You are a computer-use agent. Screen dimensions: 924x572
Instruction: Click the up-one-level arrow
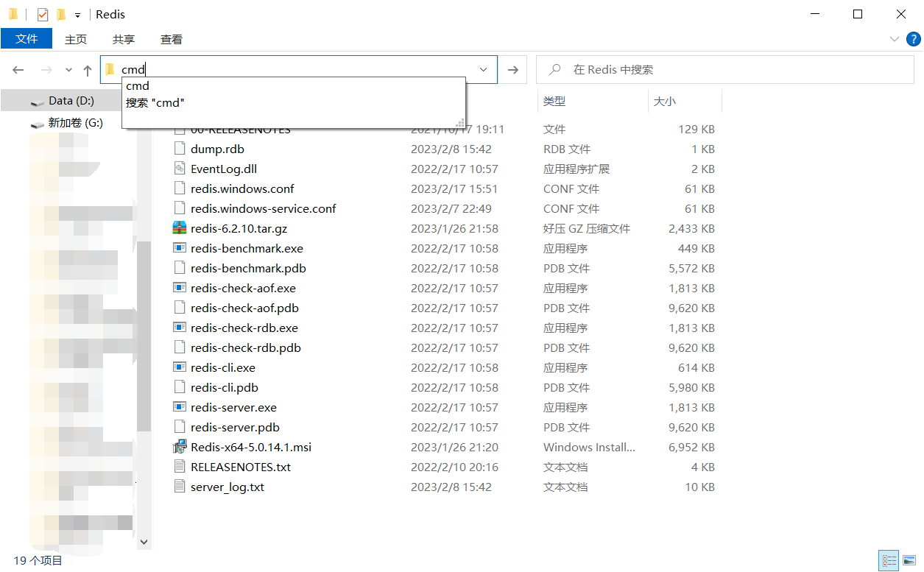pyautogui.click(x=88, y=70)
